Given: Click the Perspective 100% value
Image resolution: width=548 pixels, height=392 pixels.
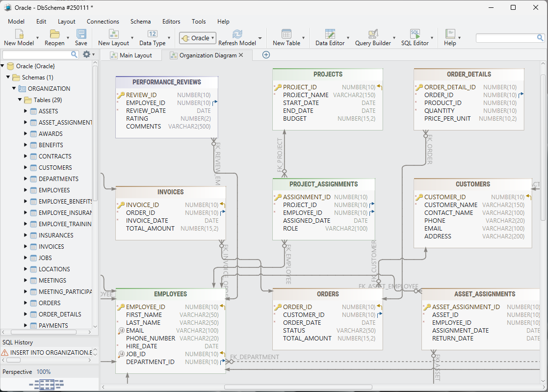Looking at the screenshot, I should pyautogui.click(x=43, y=372).
